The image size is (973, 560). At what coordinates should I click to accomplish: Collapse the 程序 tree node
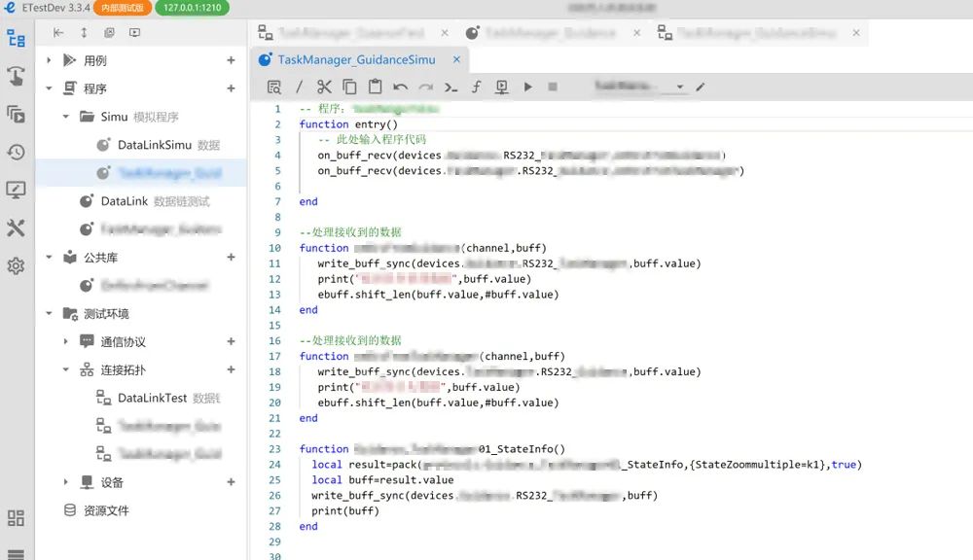(49, 88)
